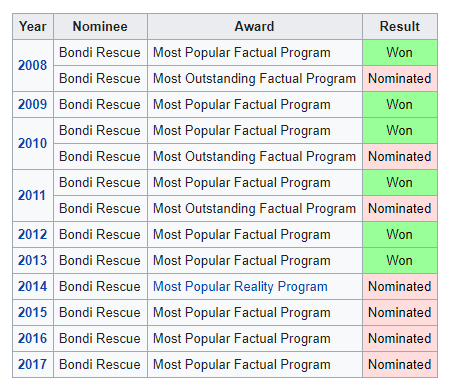Open the 2009 year link
The width and height of the screenshot is (455, 391).
[32, 104]
